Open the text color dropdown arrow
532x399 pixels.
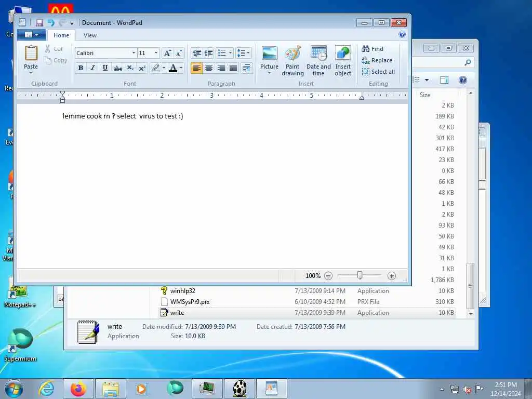(x=181, y=68)
